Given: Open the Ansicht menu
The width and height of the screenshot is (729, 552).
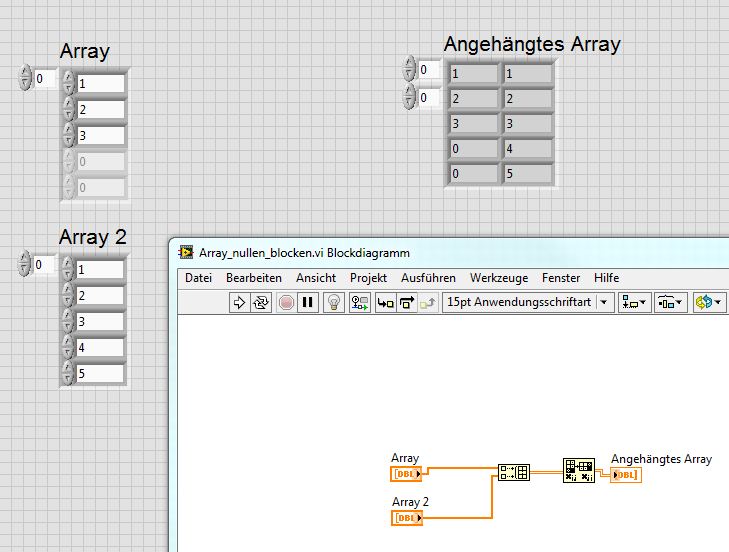Looking at the screenshot, I should tap(316, 278).
